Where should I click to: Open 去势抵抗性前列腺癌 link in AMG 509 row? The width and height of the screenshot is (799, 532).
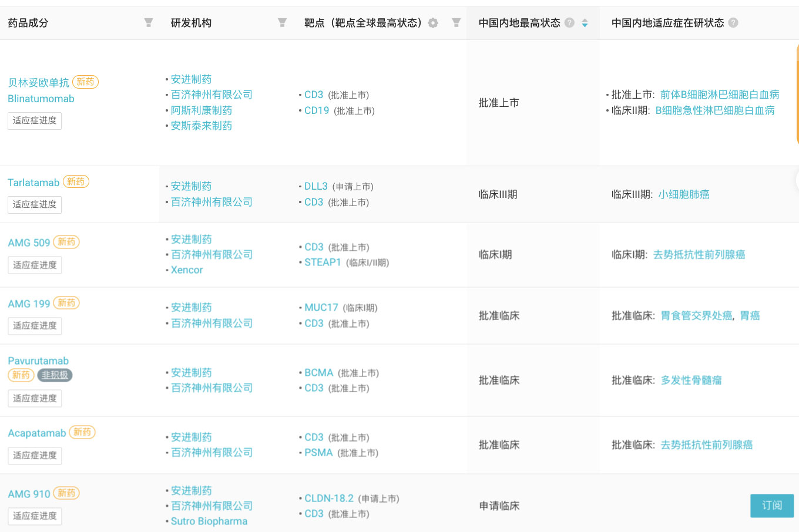[699, 255]
